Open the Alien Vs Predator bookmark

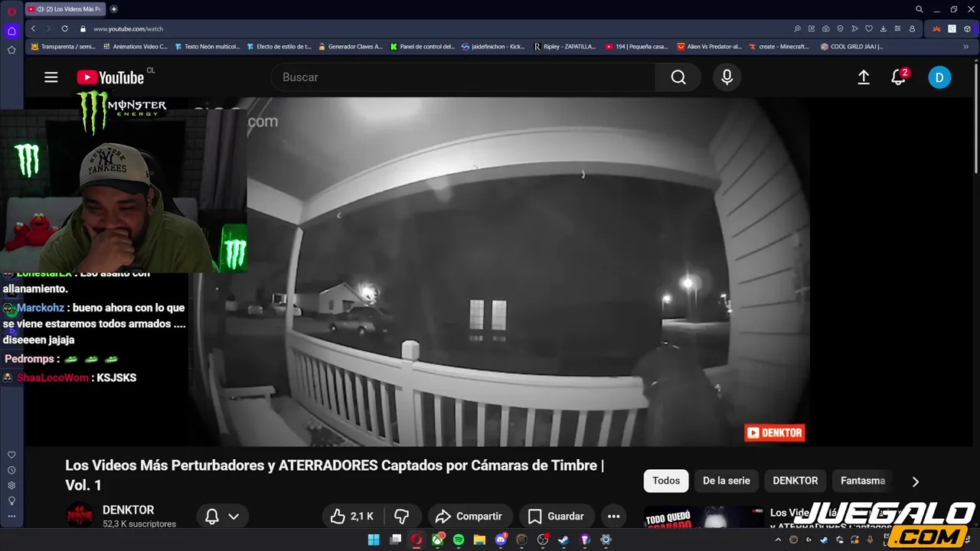click(709, 47)
